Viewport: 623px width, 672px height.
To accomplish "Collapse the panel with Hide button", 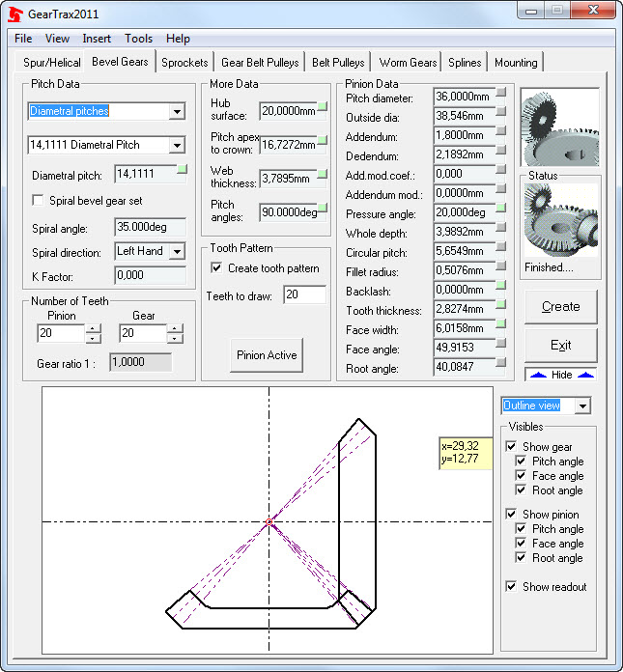I will click(x=561, y=375).
